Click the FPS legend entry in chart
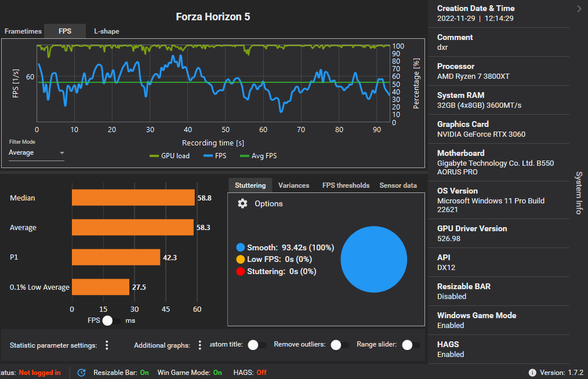 click(215, 156)
